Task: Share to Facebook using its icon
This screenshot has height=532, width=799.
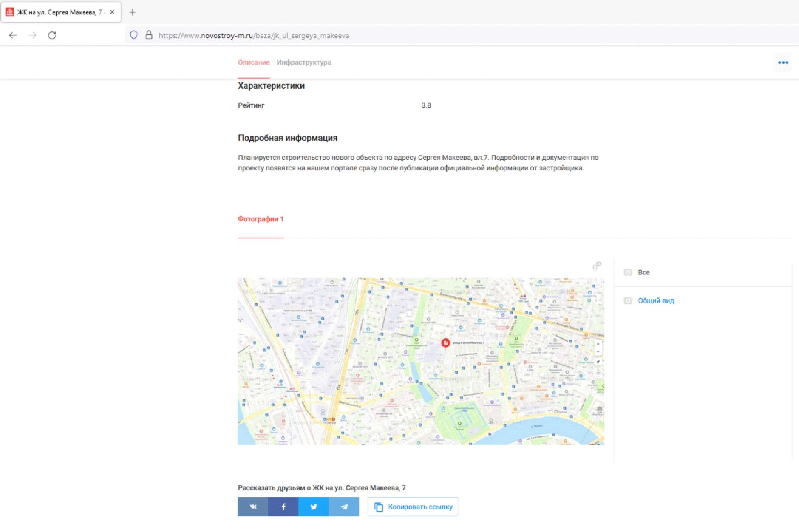Action: (283, 507)
